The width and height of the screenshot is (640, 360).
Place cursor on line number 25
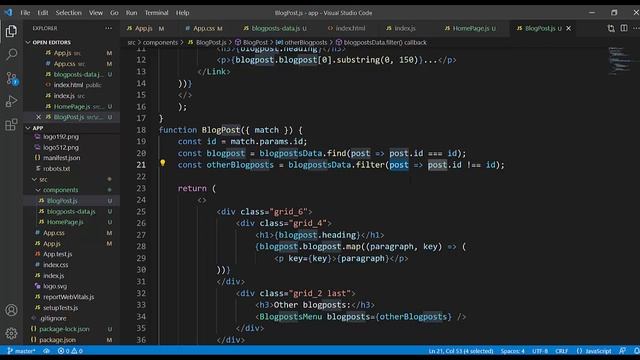(141, 211)
